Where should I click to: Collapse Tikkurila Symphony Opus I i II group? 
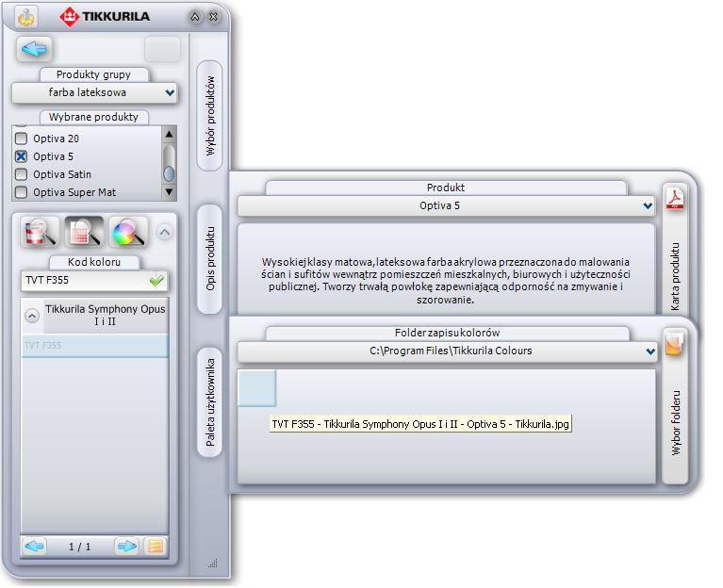pos(32,316)
